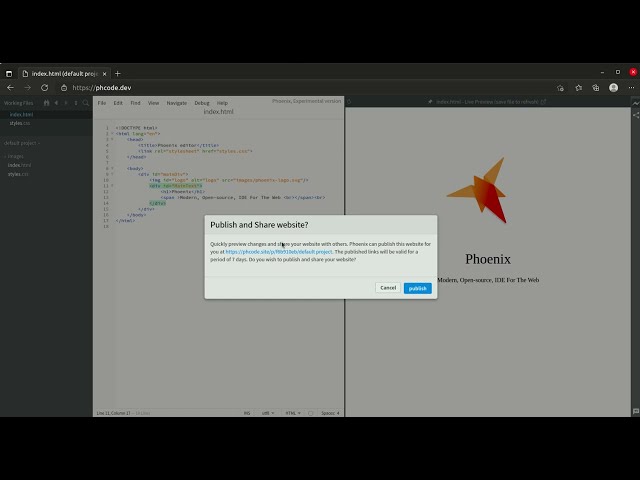Image resolution: width=640 pixels, height=480 pixels.
Task: Click the Line 11, Column 17 status text
Action: pos(113,413)
